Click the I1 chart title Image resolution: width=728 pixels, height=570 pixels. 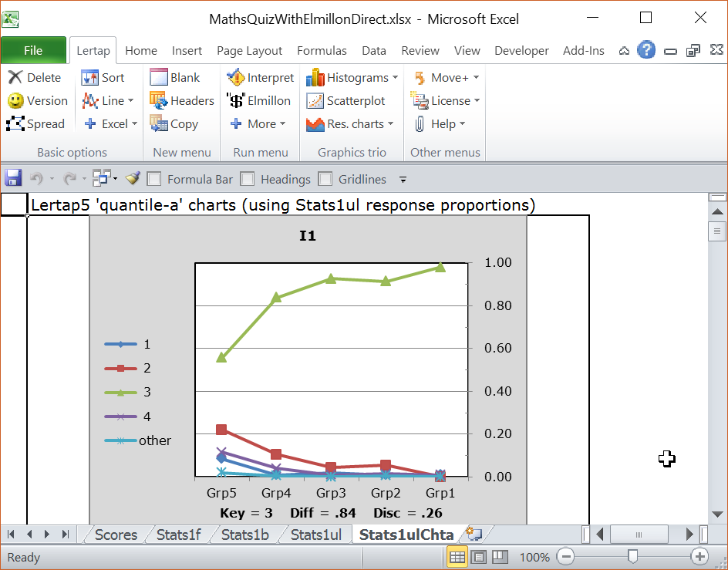(x=308, y=236)
